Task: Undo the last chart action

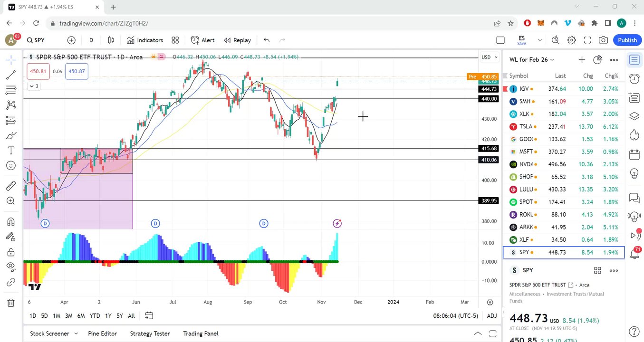Action: coord(267,40)
